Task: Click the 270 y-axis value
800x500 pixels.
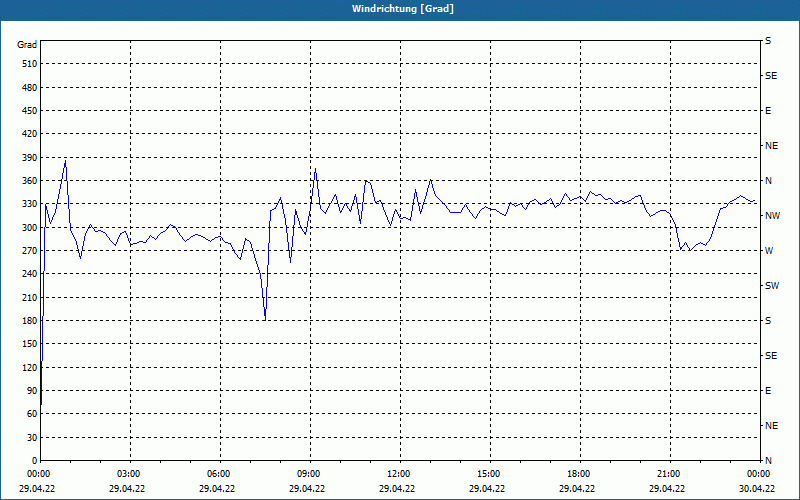Action: point(30,251)
